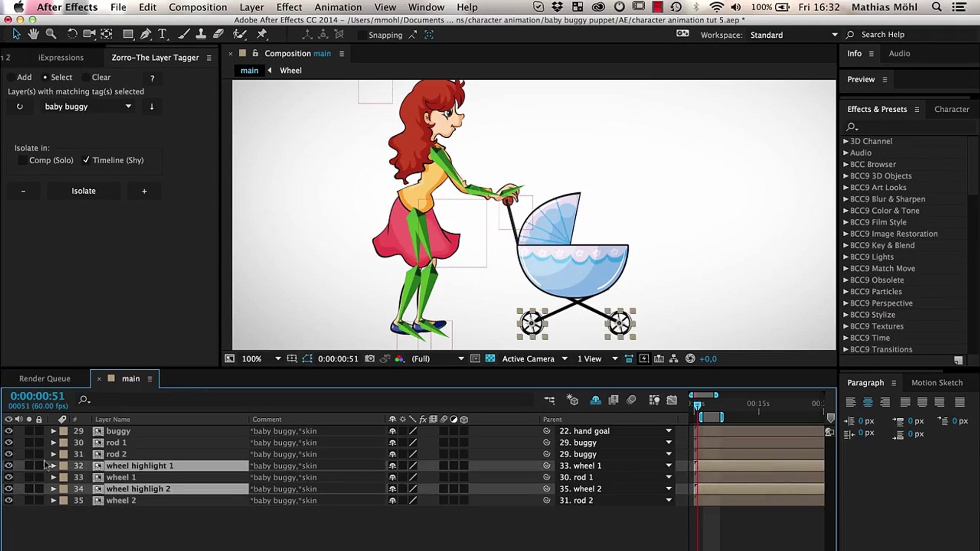Open the Animation menu
Viewport: 980px width, 551px height.
pyautogui.click(x=337, y=7)
